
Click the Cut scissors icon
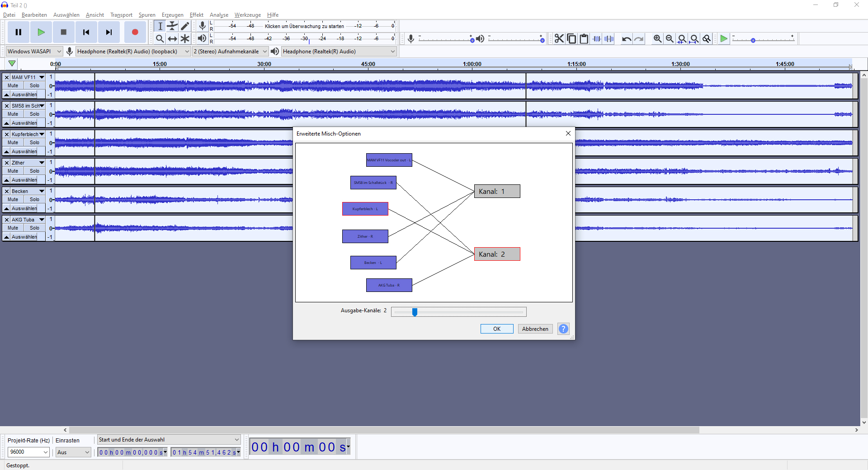coord(559,39)
